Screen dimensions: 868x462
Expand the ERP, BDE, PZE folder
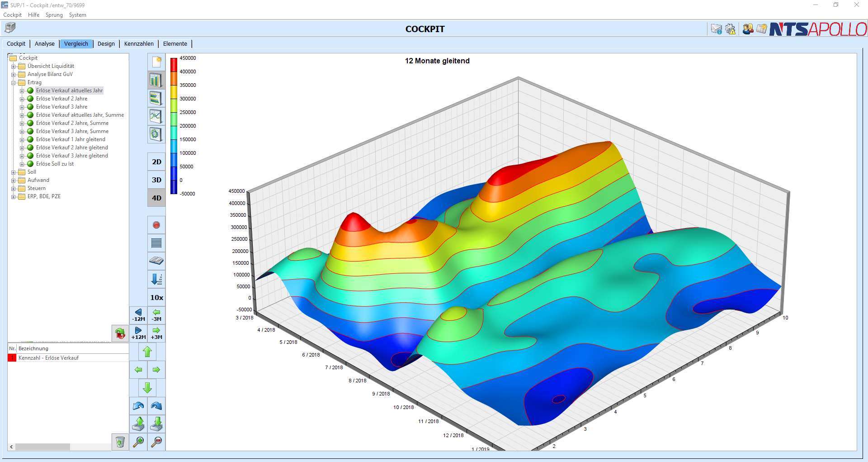pyautogui.click(x=14, y=197)
